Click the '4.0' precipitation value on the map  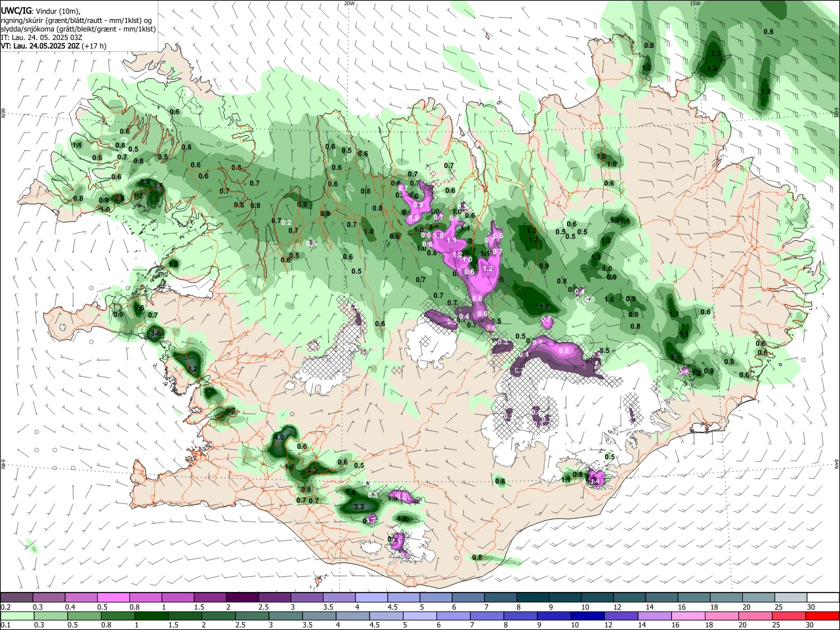pos(279,437)
